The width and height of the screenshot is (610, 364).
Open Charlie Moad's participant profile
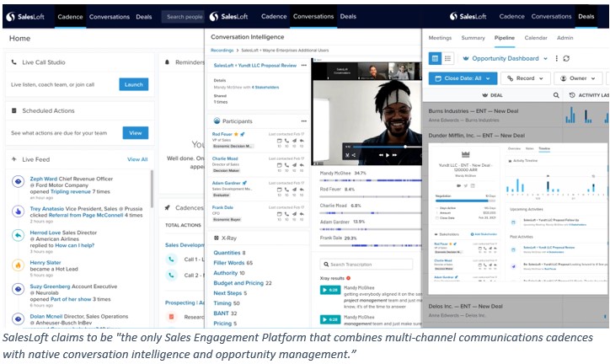tap(225, 158)
